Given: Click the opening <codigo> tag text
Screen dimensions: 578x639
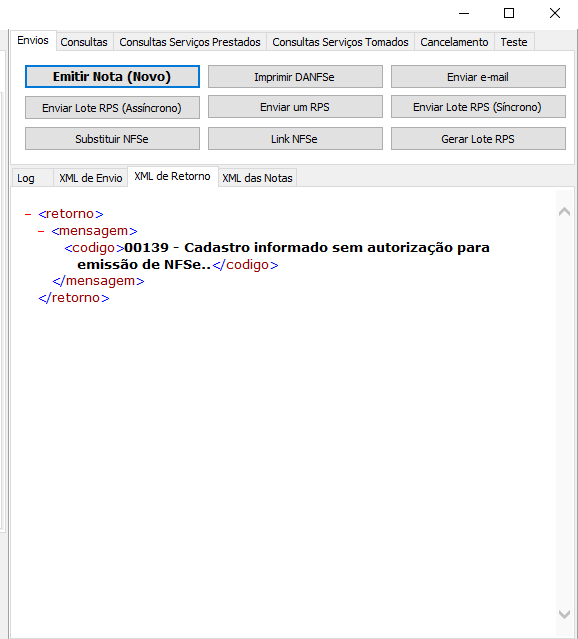Looking at the screenshot, I should (x=94, y=248).
